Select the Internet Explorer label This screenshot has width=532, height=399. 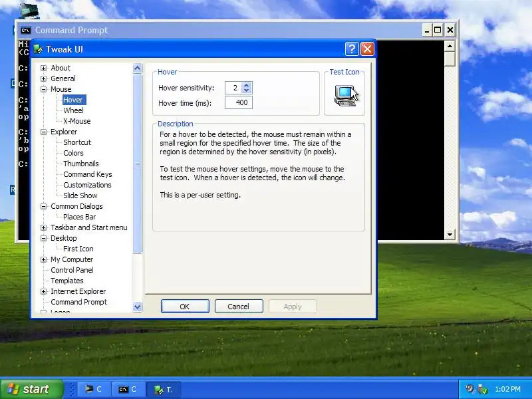point(78,291)
